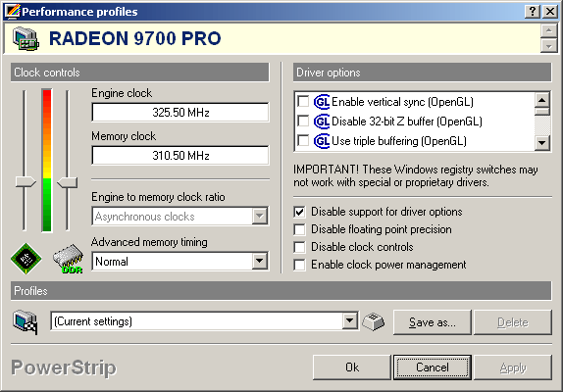
Task: Tick Disable 32-bit Z buffer (OpenGL)
Action: pos(303,121)
